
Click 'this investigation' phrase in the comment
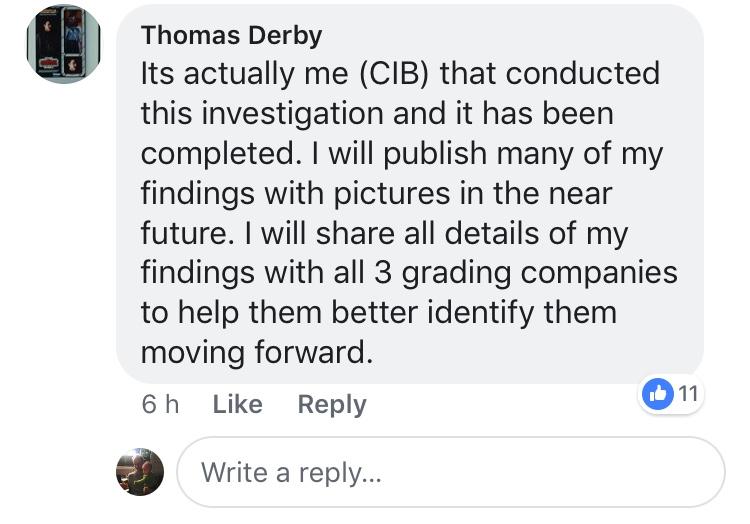[x=262, y=115]
